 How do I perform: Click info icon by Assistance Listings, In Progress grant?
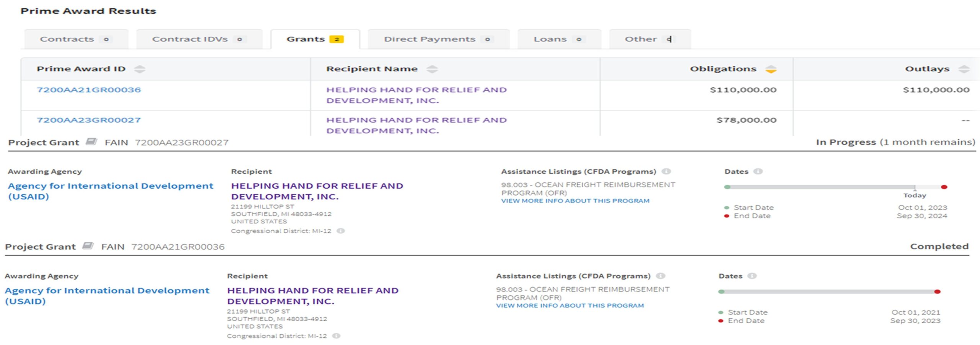[x=666, y=171]
